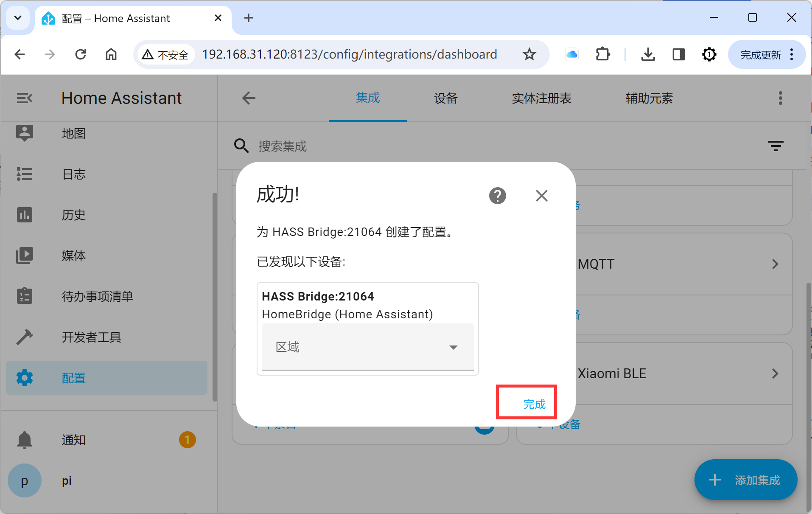
Task: Open the 区域 area dropdown
Action: pos(367,347)
